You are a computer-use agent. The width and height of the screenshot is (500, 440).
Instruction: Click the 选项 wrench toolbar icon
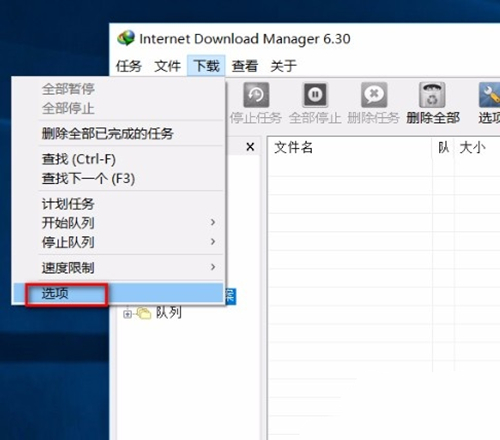pos(489,95)
